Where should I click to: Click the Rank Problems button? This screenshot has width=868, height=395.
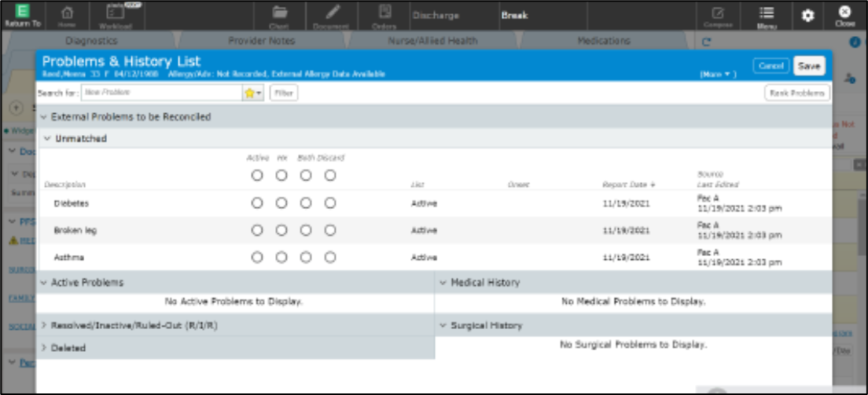click(796, 93)
